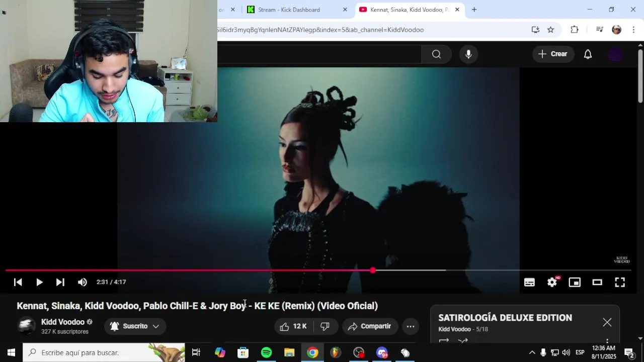The width and height of the screenshot is (644, 362).
Task: Open video settings gear
Action: tap(552, 283)
